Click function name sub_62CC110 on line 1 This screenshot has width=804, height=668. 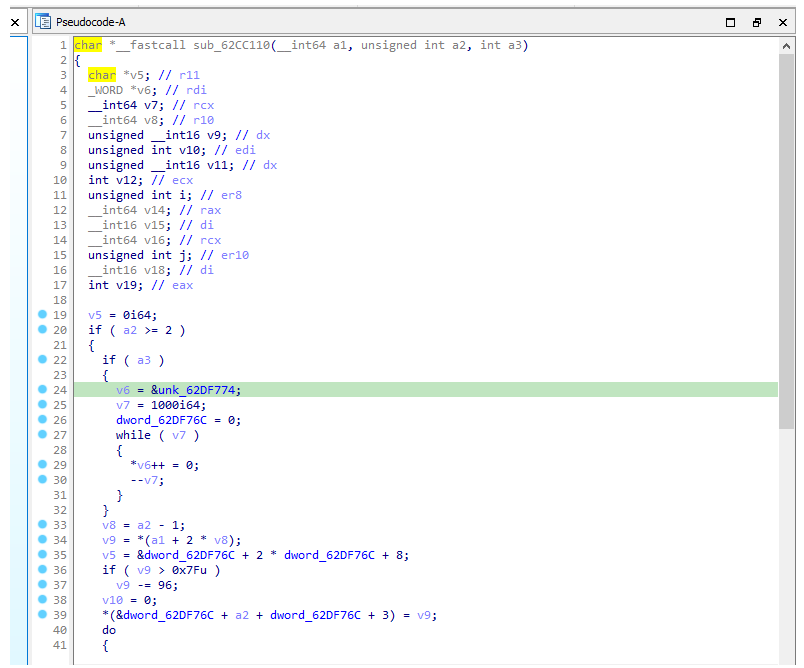click(231, 45)
